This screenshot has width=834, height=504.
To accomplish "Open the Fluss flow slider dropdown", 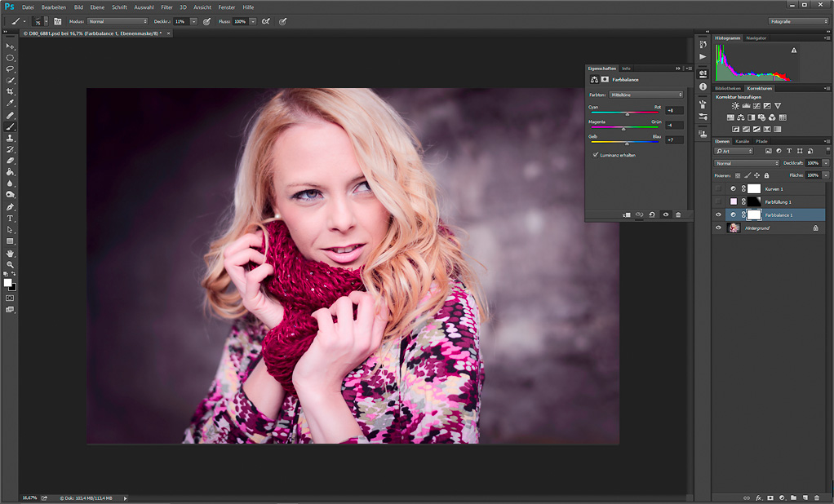I will 253,21.
